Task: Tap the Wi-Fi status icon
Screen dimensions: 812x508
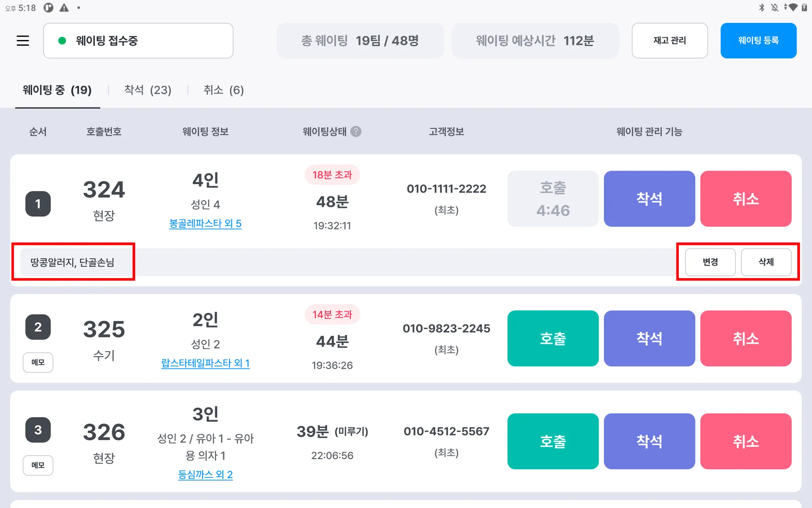Action: click(x=793, y=8)
